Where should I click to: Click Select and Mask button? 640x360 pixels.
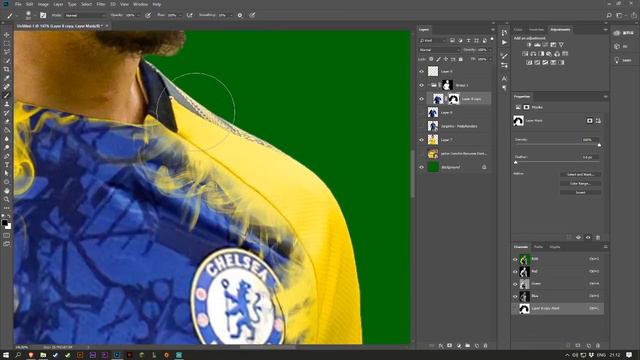pyautogui.click(x=580, y=174)
